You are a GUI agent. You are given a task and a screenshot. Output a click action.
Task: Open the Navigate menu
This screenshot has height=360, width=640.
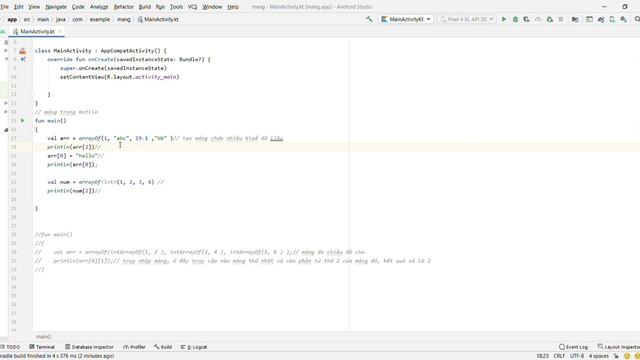[56, 7]
